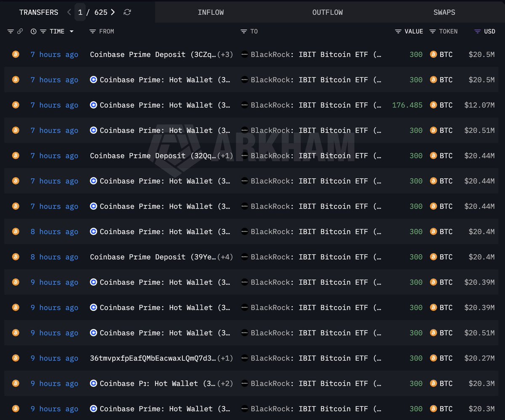Expand the (+1) extra sender in the 36tmvpxfp row
Image resolution: width=505 pixels, height=420 pixels.
coord(225,358)
